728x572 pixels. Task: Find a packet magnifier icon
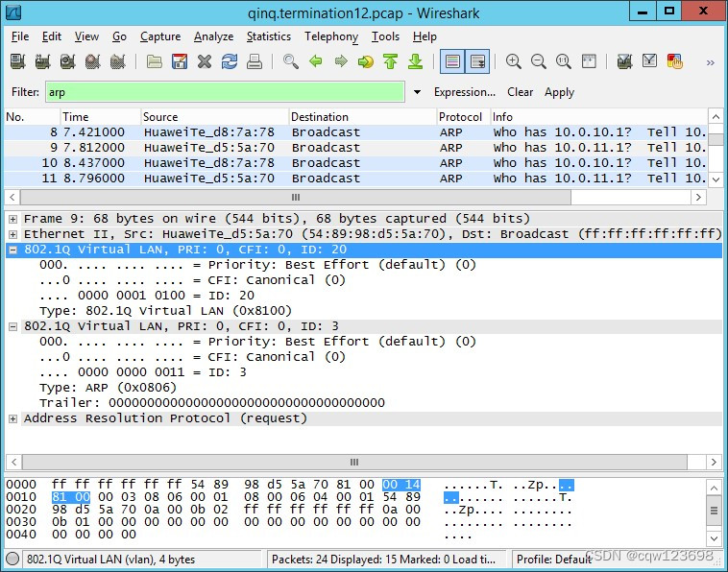click(291, 61)
